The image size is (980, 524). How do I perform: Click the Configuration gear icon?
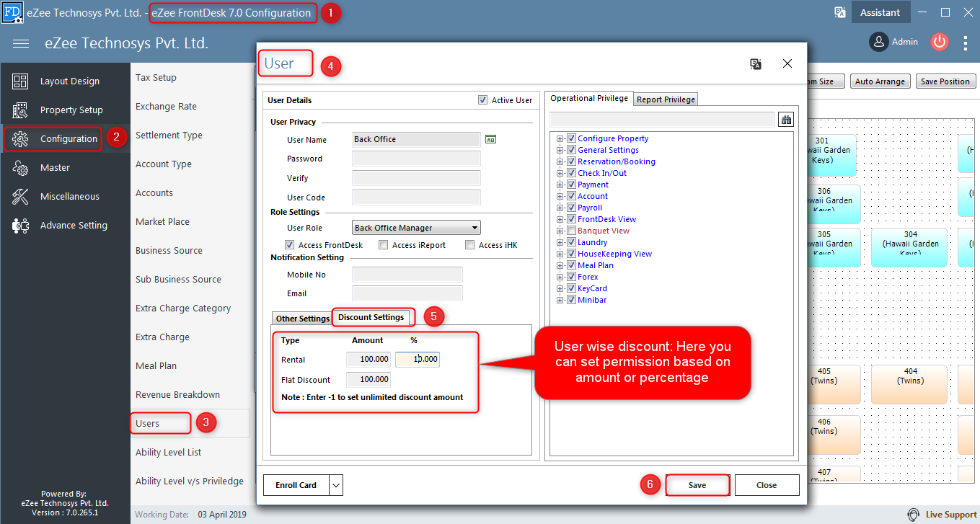(20, 139)
